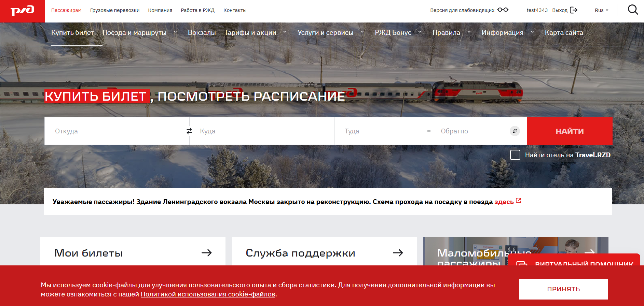Open the Rus language dropdown
The image size is (644, 306).
click(x=601, y=10)
